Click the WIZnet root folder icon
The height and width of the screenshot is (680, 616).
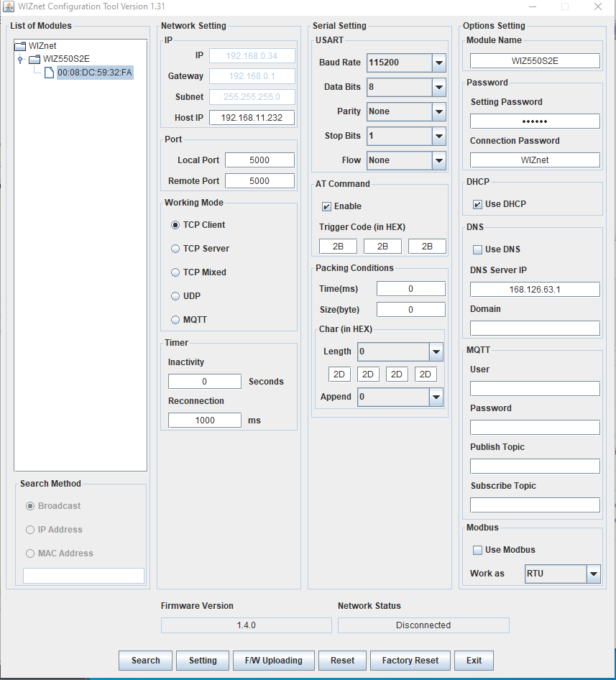[20, 45]
